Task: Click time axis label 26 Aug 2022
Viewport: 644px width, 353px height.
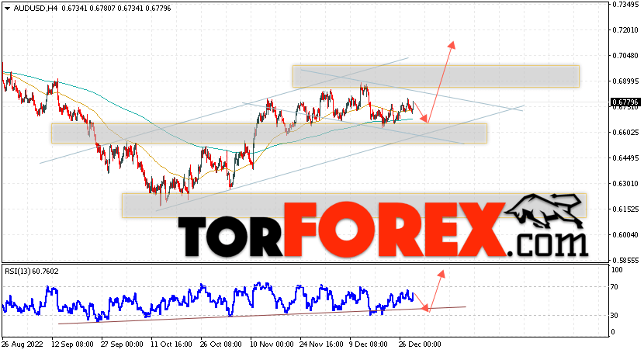Action: coord(23,344)
